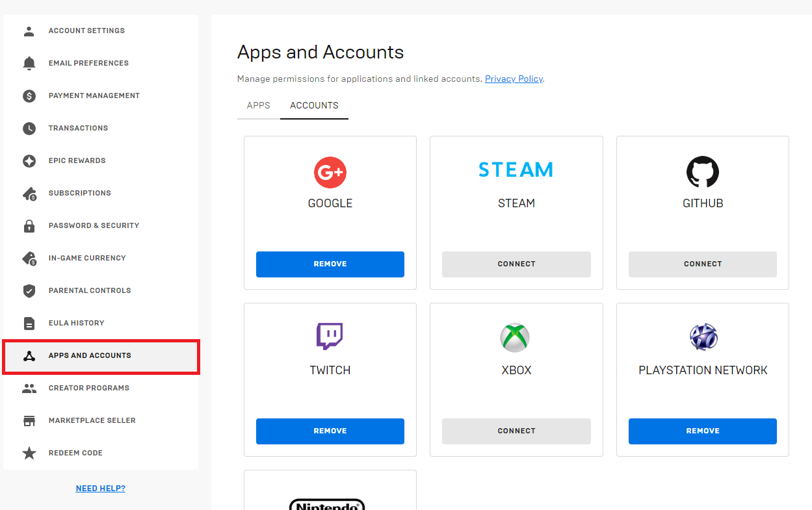
Task: Click the Epic Rewards star badge icon
Action: (29, 160)
